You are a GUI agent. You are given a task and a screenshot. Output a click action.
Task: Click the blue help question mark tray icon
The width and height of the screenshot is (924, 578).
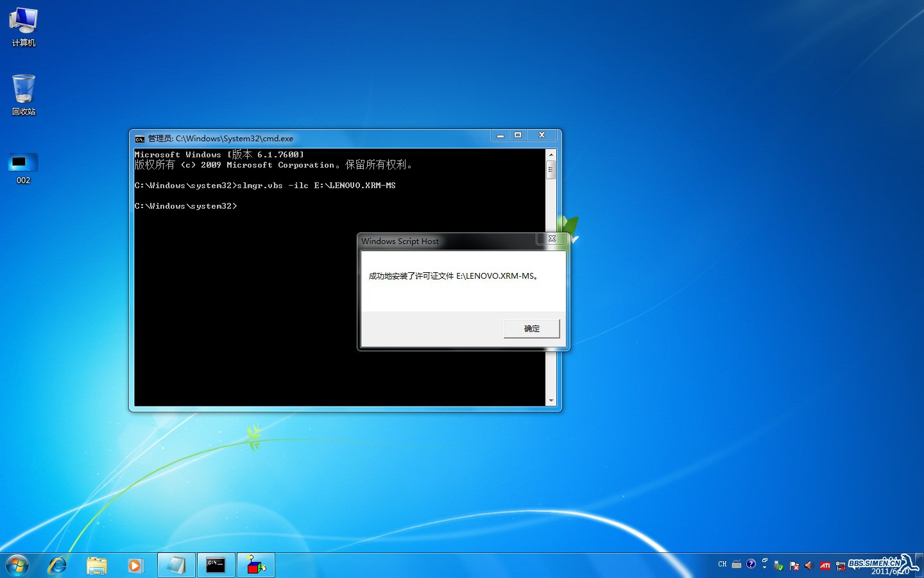[x=751, y=564]
